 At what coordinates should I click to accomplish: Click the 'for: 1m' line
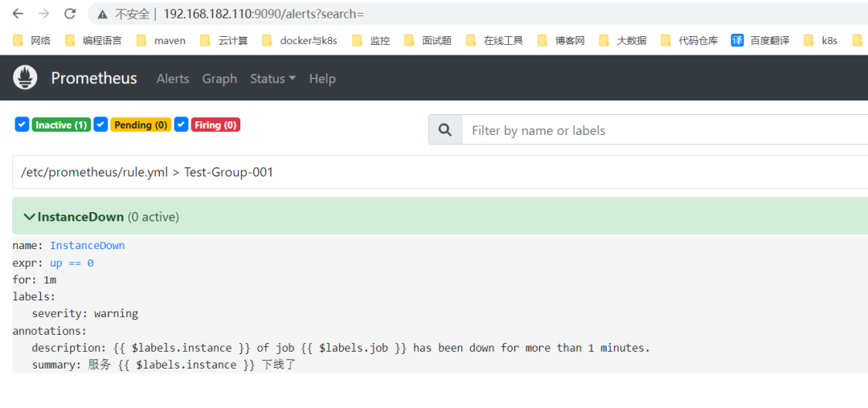pos(35,279)
